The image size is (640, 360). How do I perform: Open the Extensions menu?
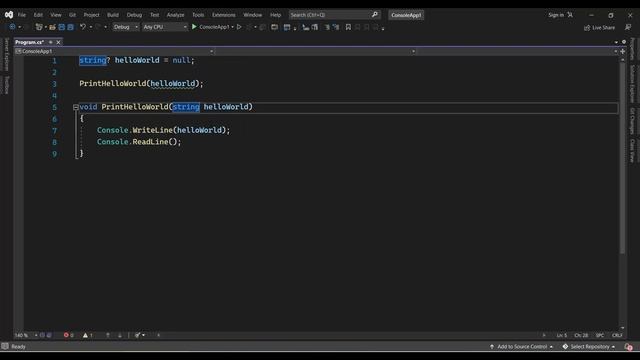click(223, 15)
